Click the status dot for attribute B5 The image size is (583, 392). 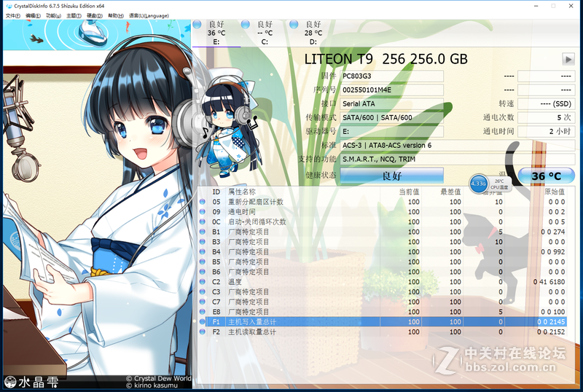(203, 262)
